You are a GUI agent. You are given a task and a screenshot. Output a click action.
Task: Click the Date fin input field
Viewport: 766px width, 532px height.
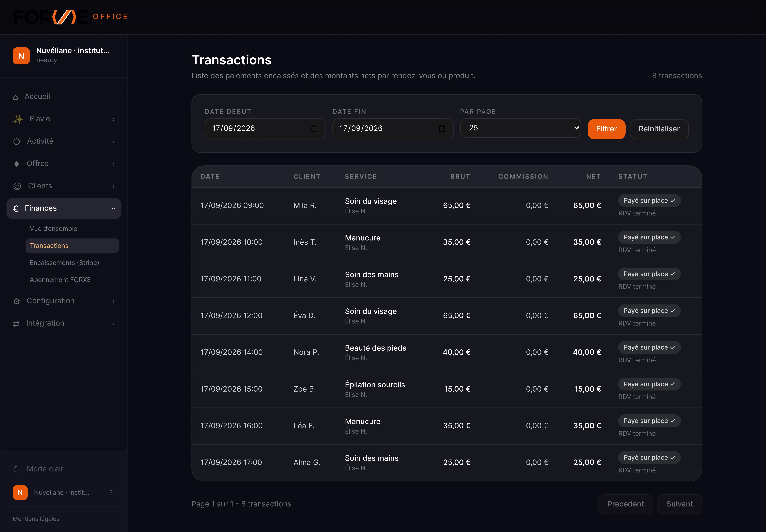[x=393, y=129]
